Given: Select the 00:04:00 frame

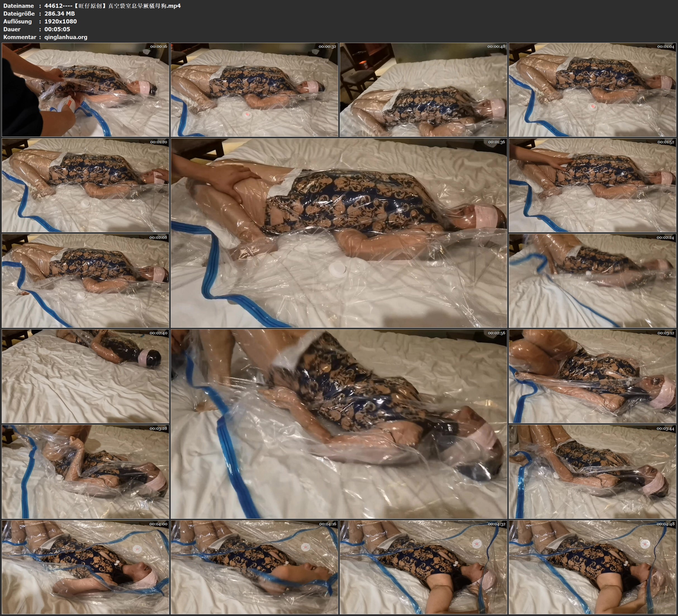Looking at the screenshot, I should (x=85, y=567).
